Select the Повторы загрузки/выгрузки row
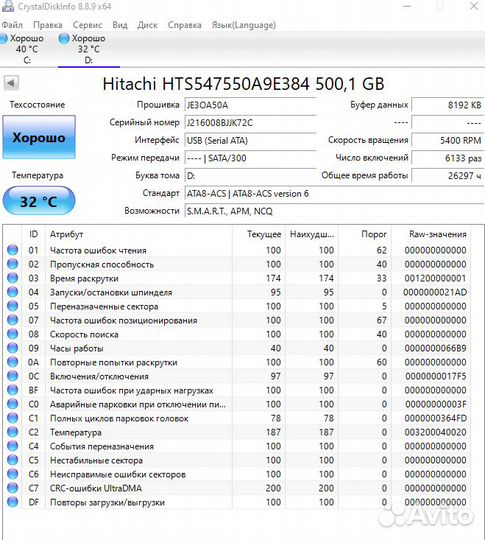 [x=237, y=502]
